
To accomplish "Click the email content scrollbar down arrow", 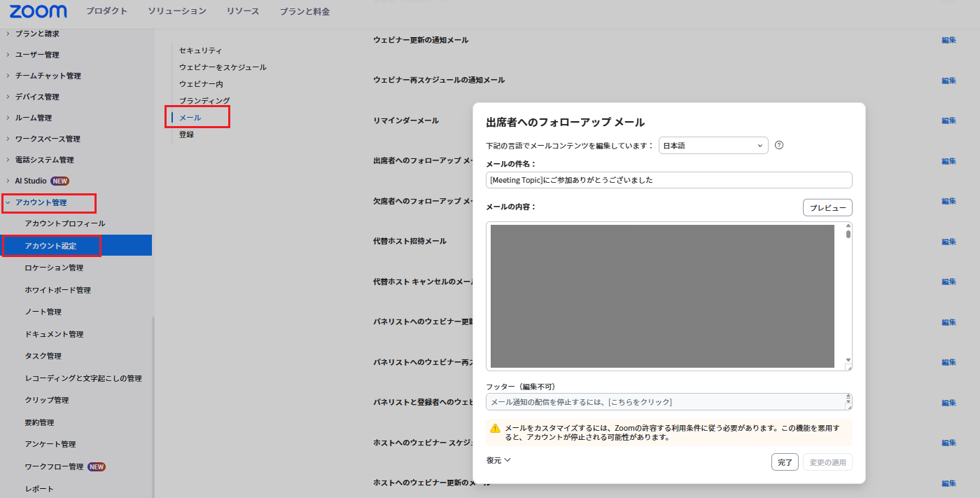I will (x=848, y=359).
